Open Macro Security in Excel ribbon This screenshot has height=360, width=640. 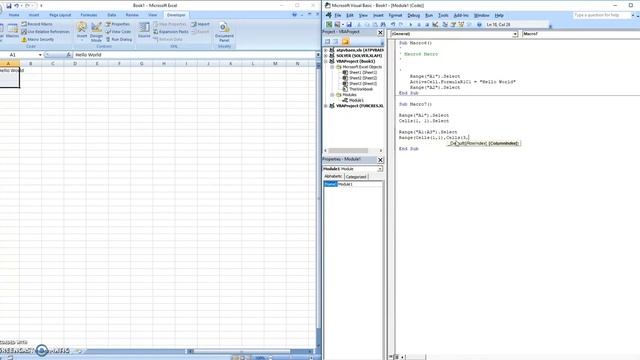tap(38, 39)
